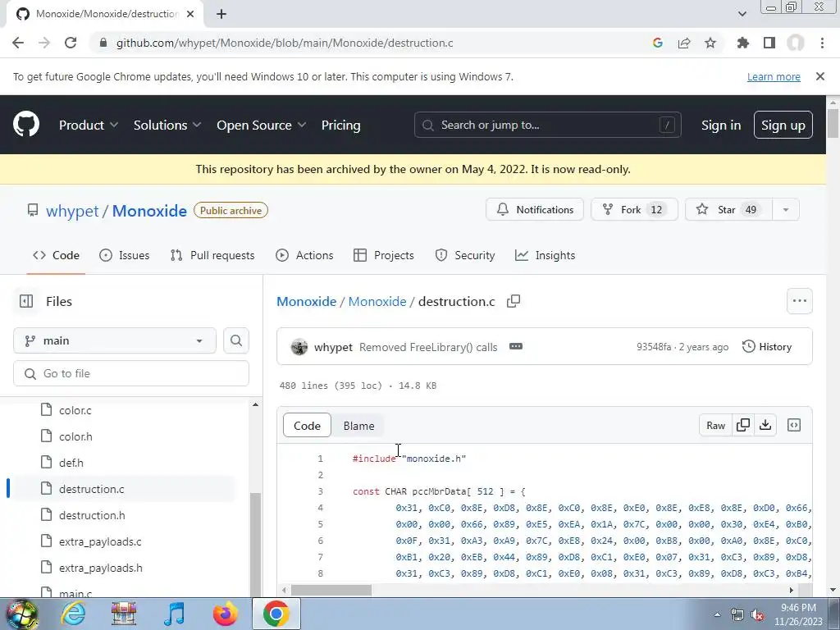Star the Monoxide repository
The width and height of the screenshot is (840, 630).
click(728, 209)
